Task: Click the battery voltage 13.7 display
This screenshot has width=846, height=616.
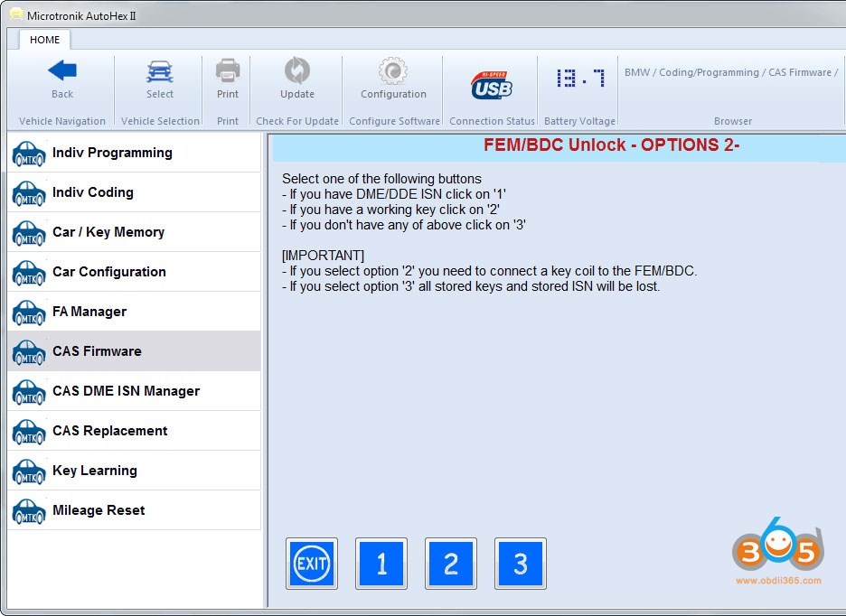Action: point(580,79)
